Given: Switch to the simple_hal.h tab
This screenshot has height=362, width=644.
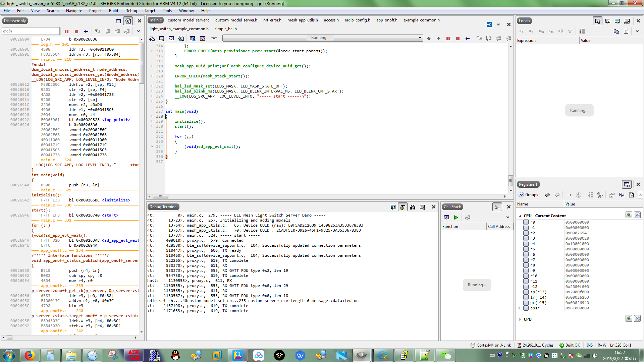Looking at the screenshot, I should [226, 29].
